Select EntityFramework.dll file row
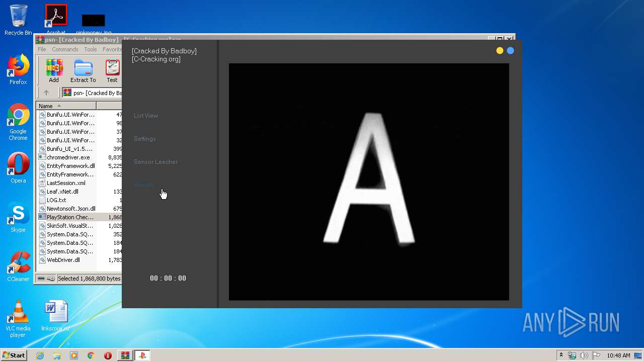 pyautogui.click(x=79, y=166)
